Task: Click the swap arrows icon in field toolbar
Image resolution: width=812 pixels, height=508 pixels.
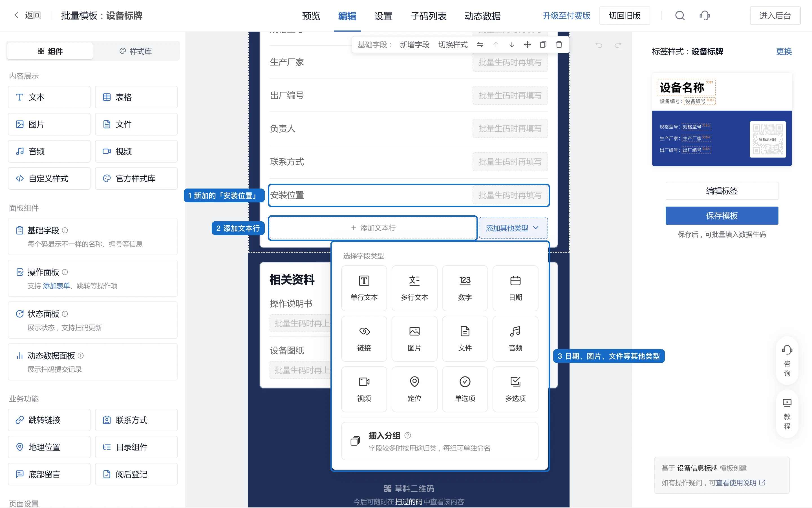Action: [x=480, y=45]
